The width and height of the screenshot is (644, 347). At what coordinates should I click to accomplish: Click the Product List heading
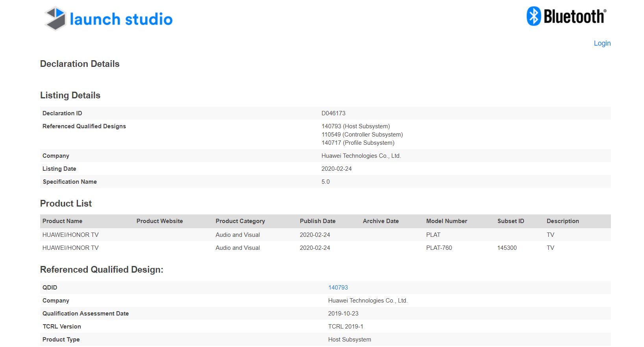pos(66,203)
